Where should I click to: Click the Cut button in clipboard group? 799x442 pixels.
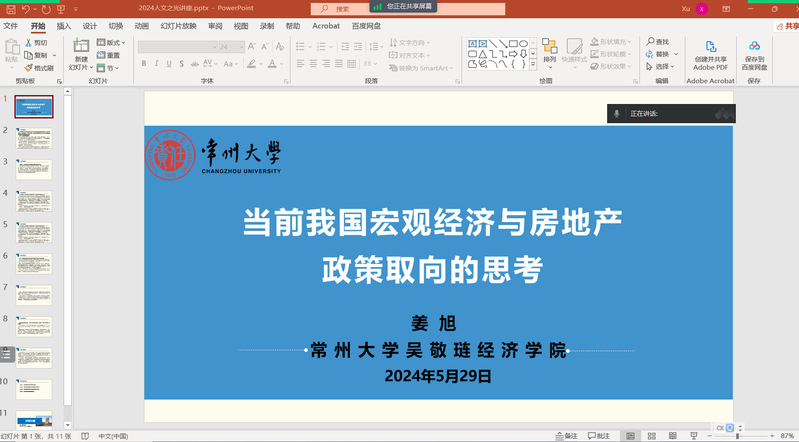point(37,43)
